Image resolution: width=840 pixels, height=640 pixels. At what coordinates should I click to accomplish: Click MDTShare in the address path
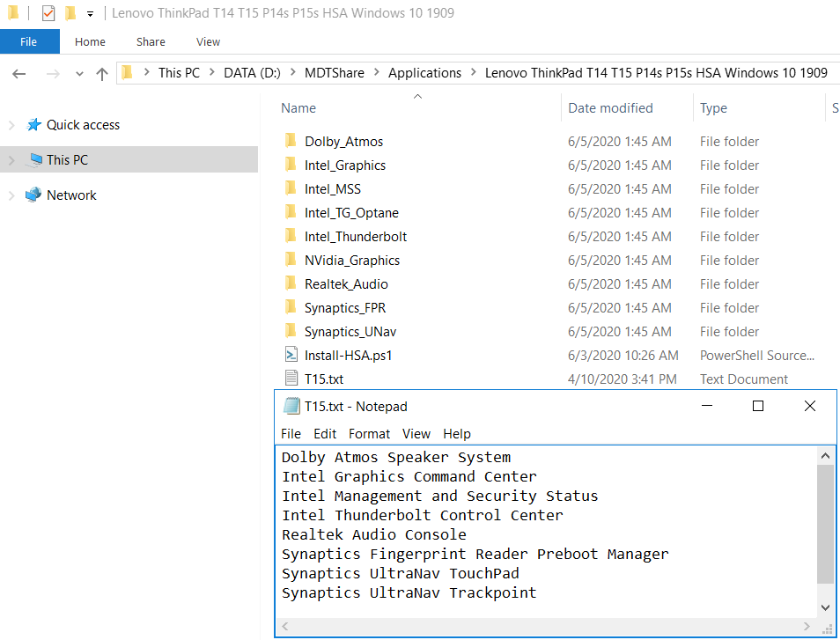[x=335, y=73]
